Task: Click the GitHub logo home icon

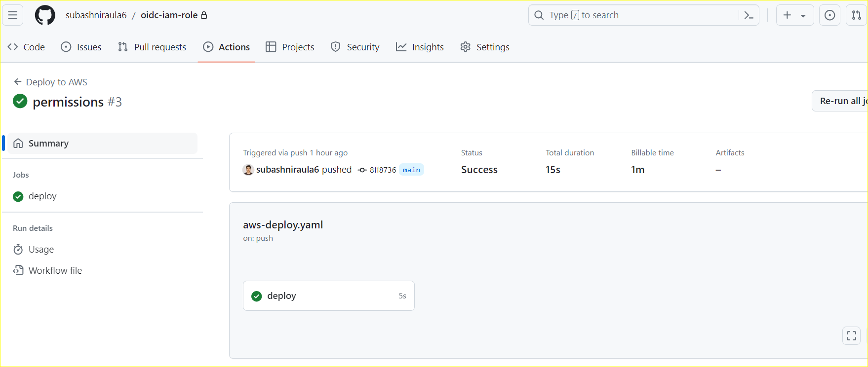Action: point(45,15)
